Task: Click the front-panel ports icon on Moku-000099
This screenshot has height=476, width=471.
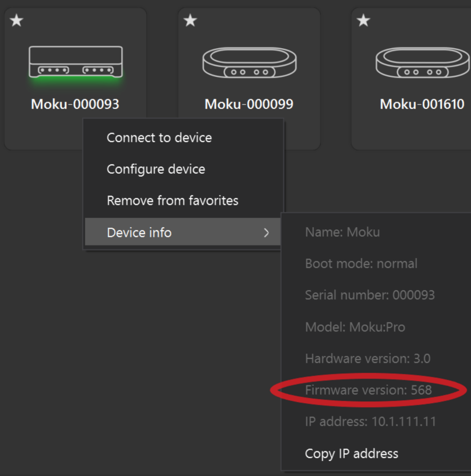Action: [248, 73]
